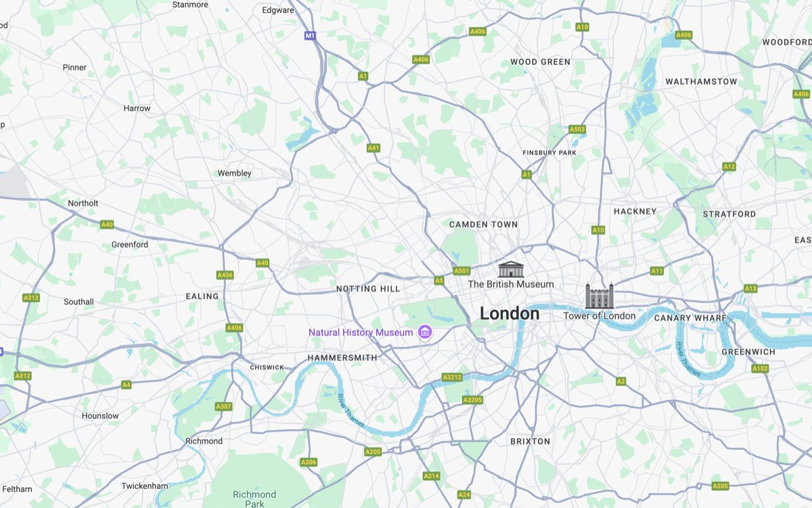Click the A12 road shield
Image resolution: width=812 pixels, height=508 pixels.
click(x=729, y=166)
